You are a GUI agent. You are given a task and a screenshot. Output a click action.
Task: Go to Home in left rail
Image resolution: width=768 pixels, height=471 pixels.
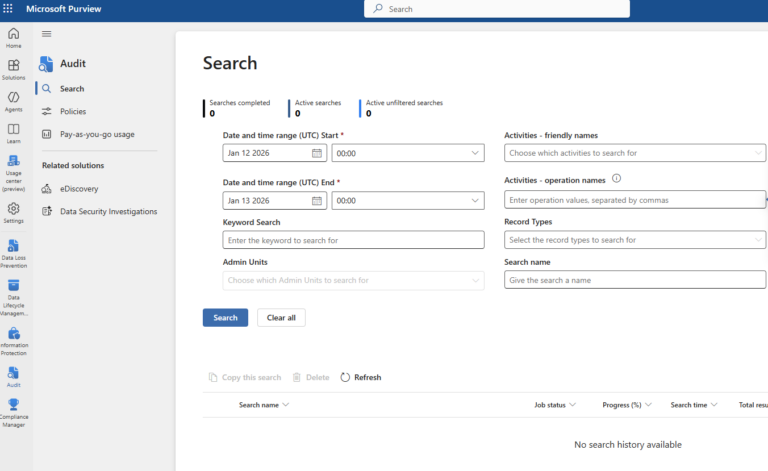(x=13, y=38)
